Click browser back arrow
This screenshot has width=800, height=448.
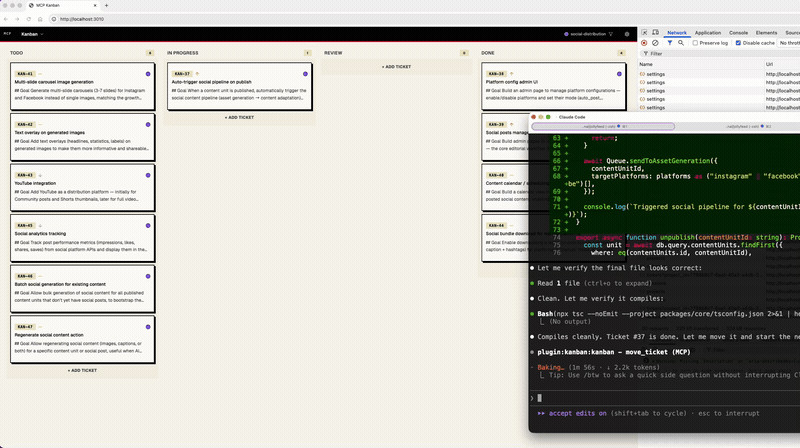pos(6,19)
